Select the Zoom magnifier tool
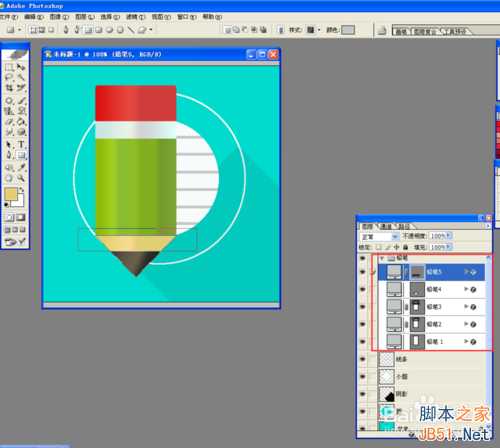This screenshot has width=500, height=448. point(21,178)
